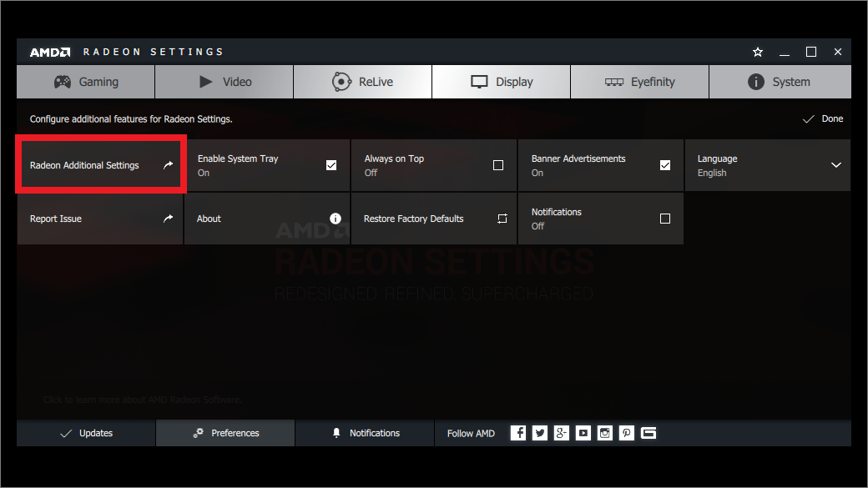
Task: Click the Eyefinity multi-monitor icon
Action: click(x=614, y=82)
